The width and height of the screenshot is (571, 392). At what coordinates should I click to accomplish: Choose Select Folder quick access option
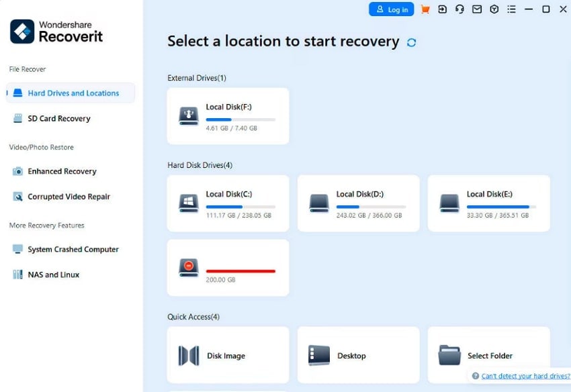click(x=488, y=354)
